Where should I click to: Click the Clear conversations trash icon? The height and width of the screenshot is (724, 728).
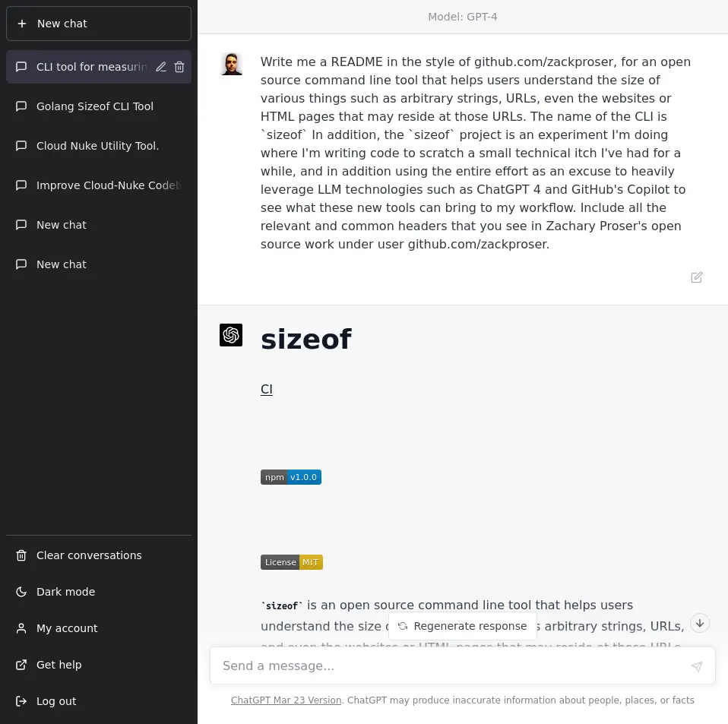click(21, 555)
